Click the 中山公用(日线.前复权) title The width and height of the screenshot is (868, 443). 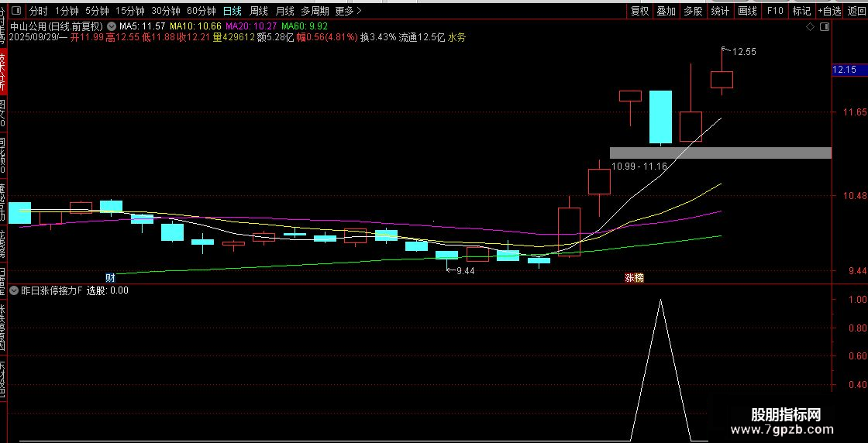pos(57,26)
